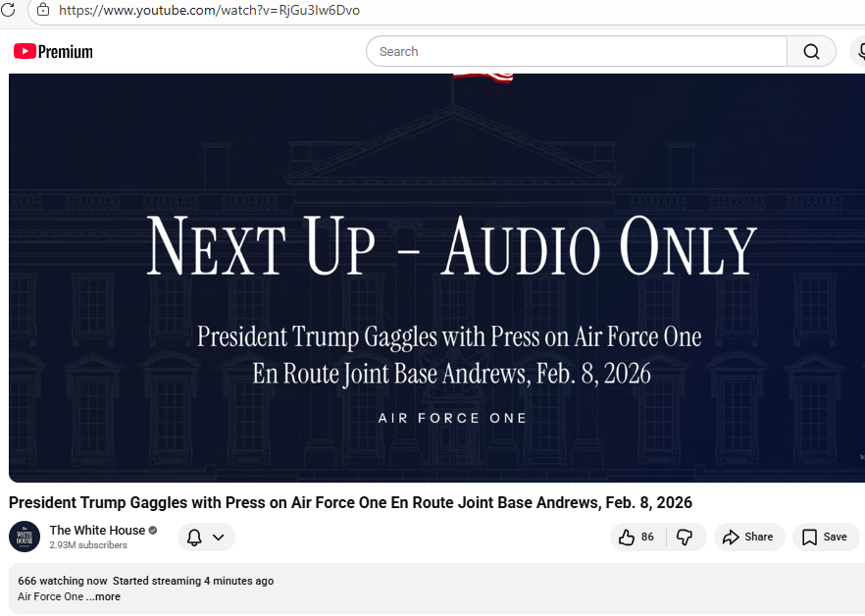The image size is (865, 616).
Task: Click 'Started streaming 4 minutes ago' text
Action: [x=193, y=581]
